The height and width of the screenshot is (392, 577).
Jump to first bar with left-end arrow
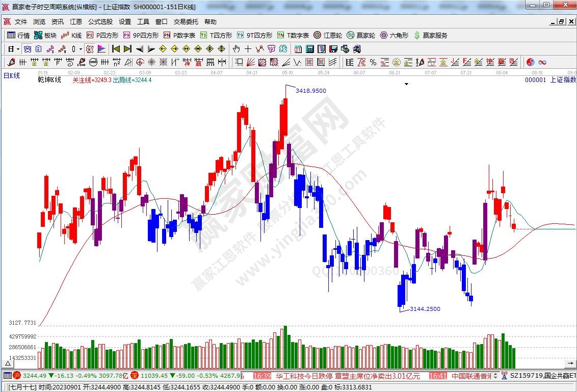coord(116,49)
